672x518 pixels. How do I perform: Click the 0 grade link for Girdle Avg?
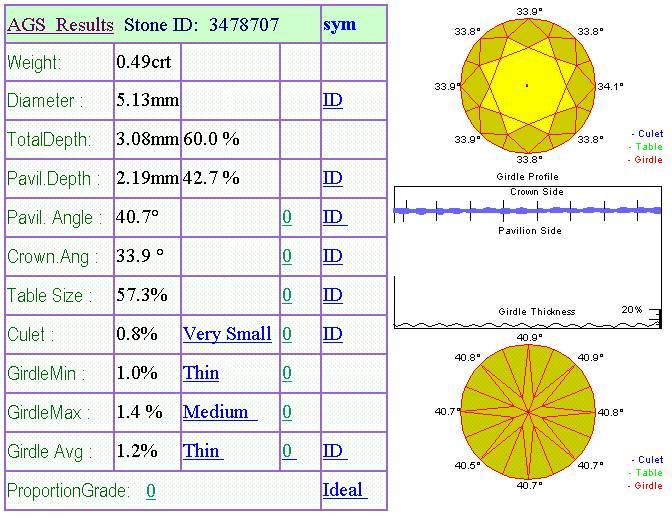[289, 451]
